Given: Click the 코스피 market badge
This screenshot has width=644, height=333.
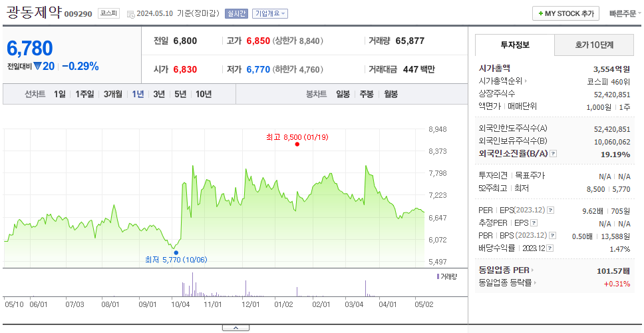Looking at the screenshot, I should [x=109, y=13].
